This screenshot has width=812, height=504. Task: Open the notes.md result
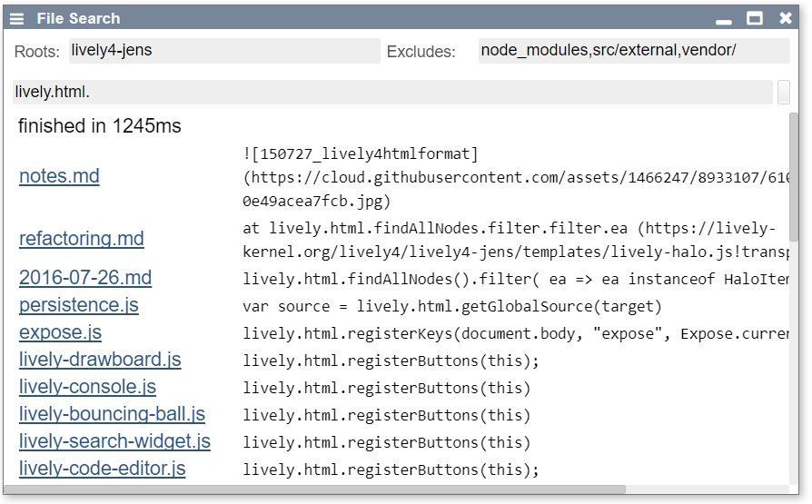(x=59, y=176)
